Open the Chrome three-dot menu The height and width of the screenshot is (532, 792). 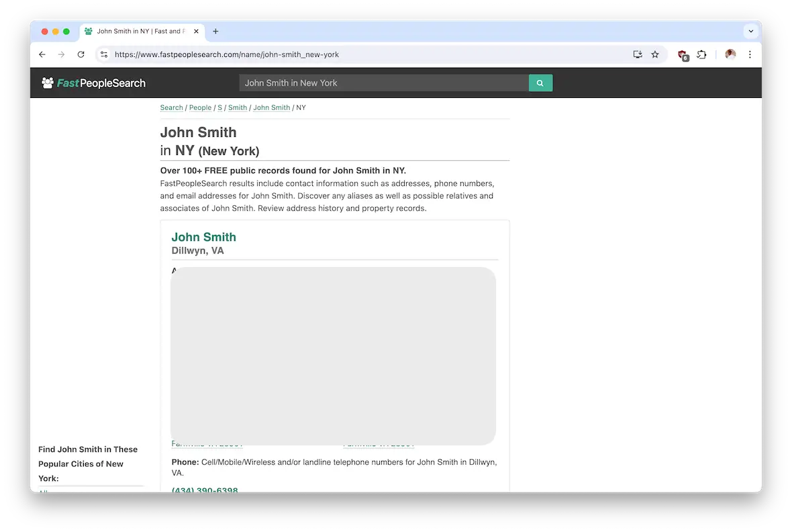coord(750,54)
